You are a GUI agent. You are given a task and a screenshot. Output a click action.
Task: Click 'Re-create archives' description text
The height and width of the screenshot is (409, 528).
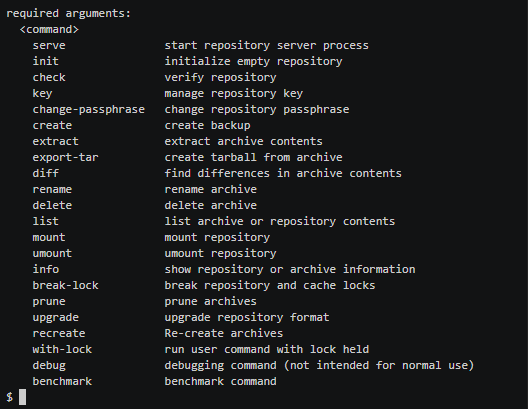tap(224, 333)
